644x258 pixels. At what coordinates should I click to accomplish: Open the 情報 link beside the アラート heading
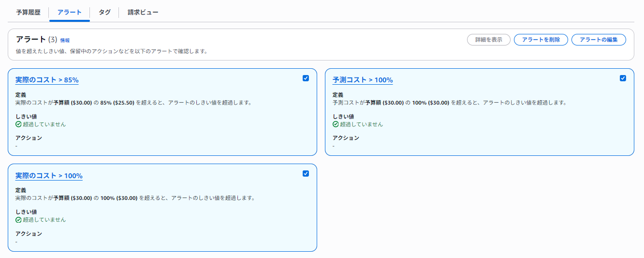pos(65,40)
